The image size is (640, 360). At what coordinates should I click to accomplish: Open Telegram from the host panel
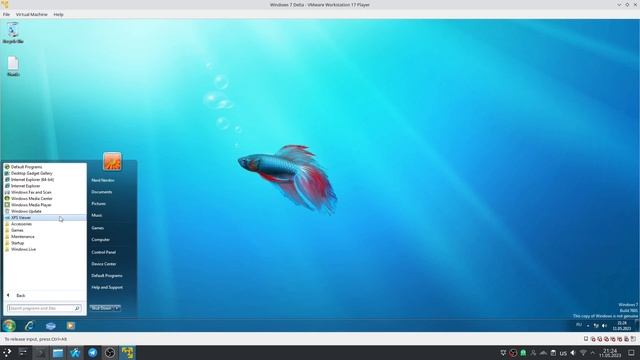tap(93, 353)
